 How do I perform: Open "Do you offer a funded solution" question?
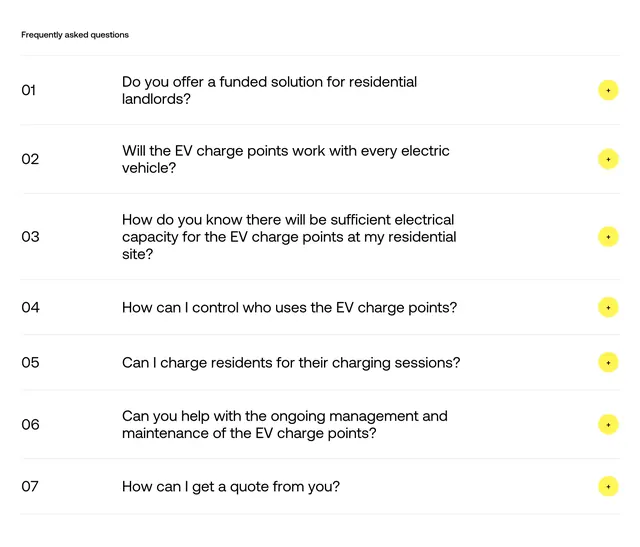269,90
